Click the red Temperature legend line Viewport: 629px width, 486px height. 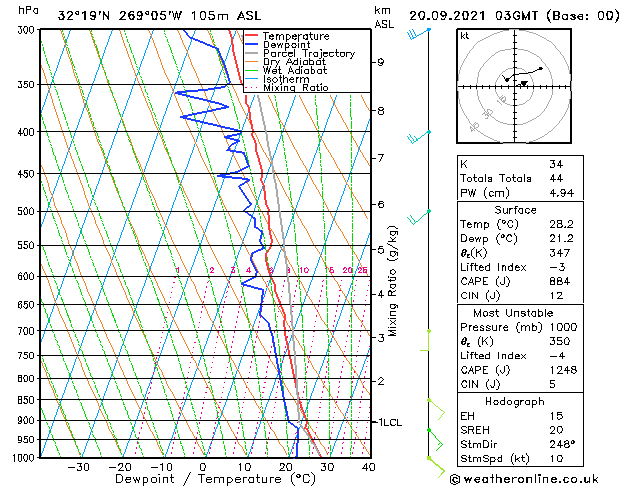(x=252, y=36)
